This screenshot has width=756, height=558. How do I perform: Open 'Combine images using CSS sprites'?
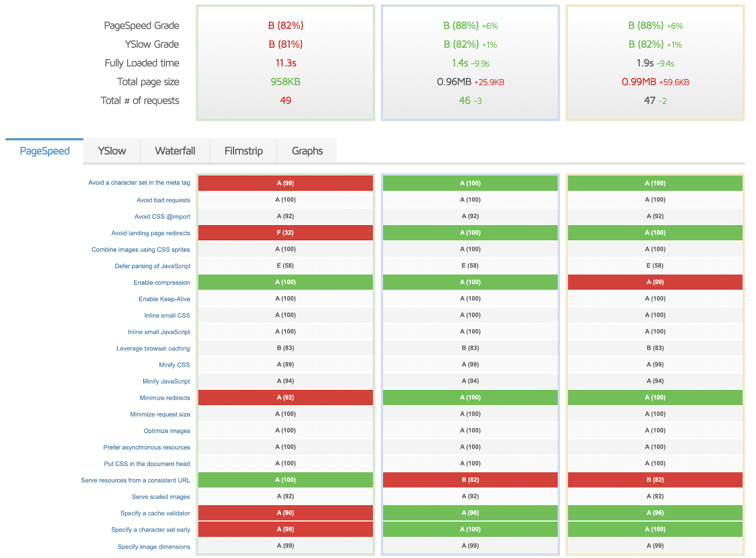(140, 250)
